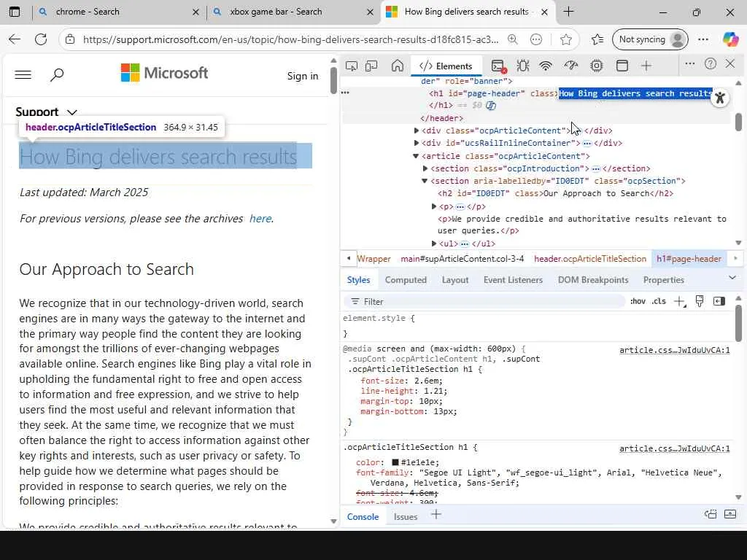The width and height of the screenshot is (747, 560).
Task: Click the #1e1e1e color swatch
Action: (x=395, y=462)
